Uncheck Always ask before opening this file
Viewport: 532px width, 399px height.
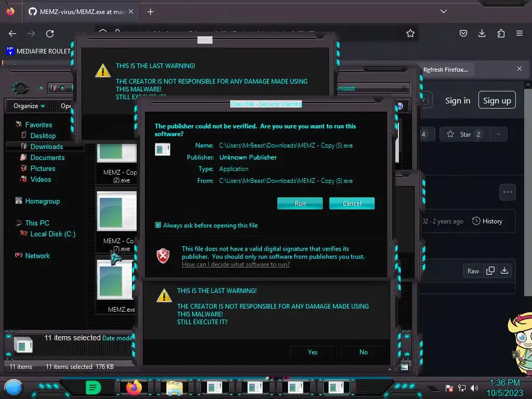pyautogui.click(x=158, y=225)
